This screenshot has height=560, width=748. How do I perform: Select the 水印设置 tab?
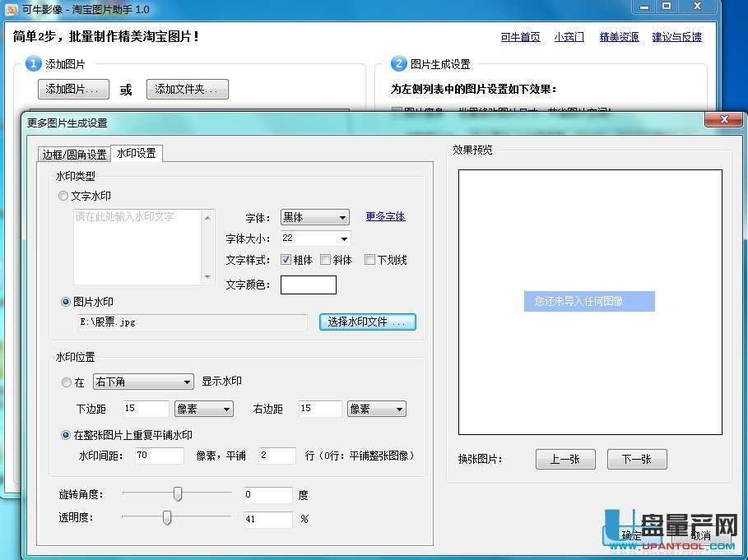pyautogui.click(x=135, y=152)
